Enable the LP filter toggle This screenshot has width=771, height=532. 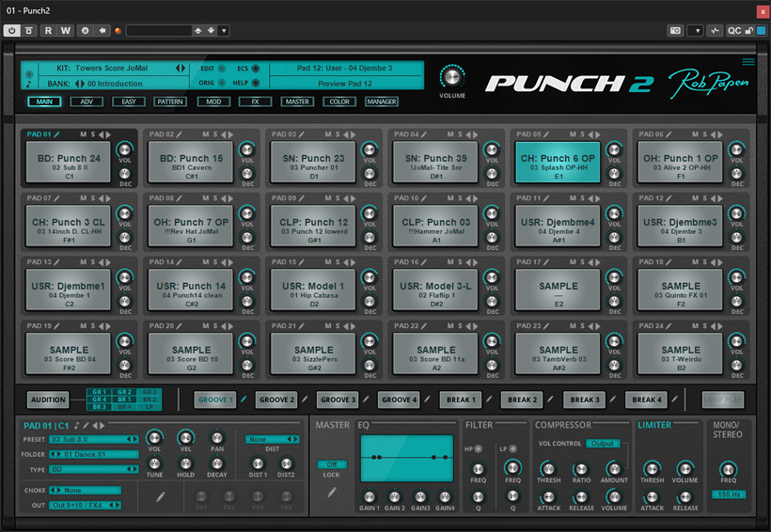coord(512,448)
